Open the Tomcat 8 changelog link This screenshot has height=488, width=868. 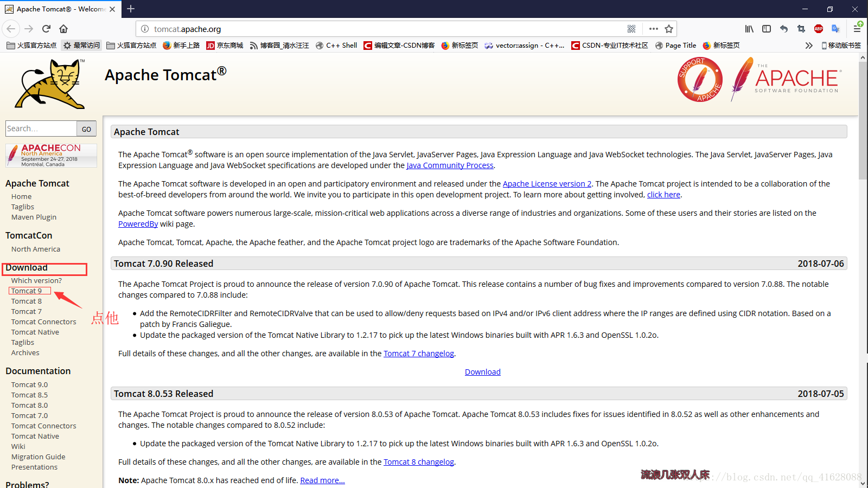tap(419, 462)
